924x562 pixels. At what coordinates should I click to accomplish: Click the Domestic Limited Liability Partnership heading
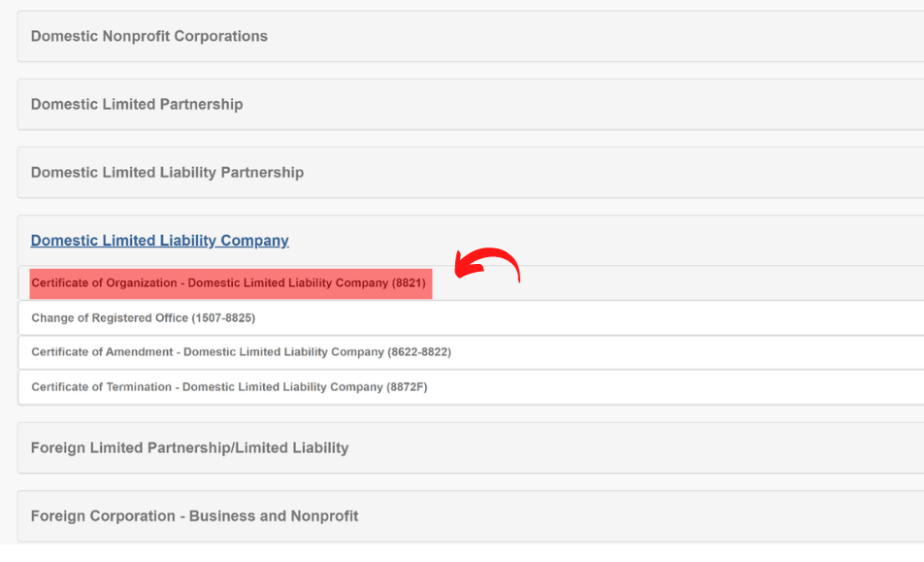tap(167, 173)
